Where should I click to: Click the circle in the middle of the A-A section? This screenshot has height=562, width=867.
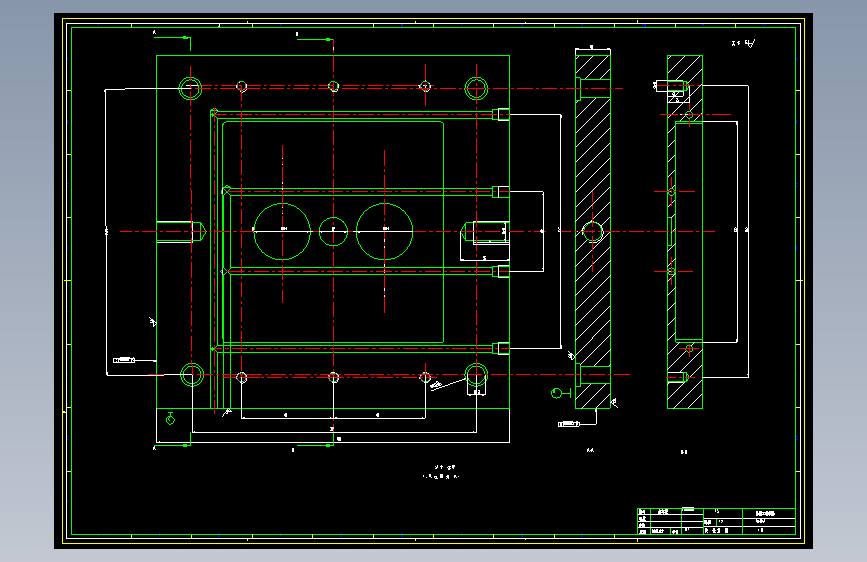coord(592,231)
